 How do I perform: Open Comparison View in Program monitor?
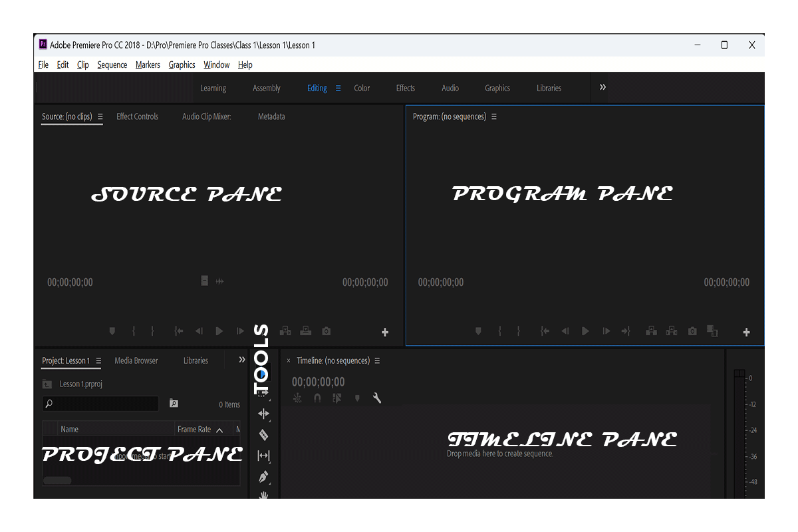tap(712, 331)
